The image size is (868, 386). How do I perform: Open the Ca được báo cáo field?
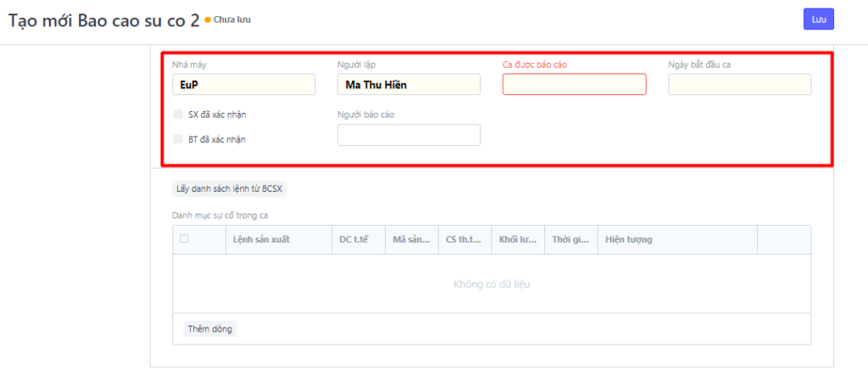click(574, 84)
